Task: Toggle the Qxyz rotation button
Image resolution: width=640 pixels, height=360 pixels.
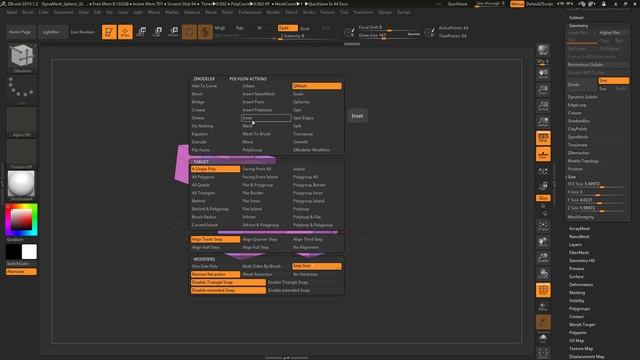Action: (543, 198)
